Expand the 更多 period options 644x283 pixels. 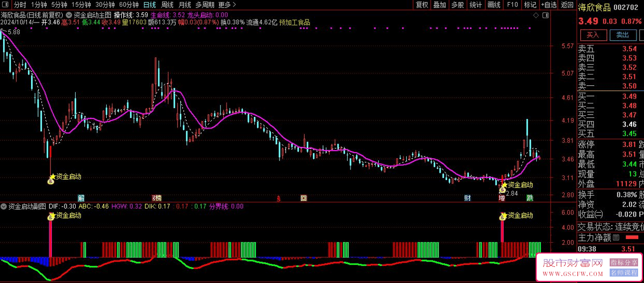tap(228, 5)
